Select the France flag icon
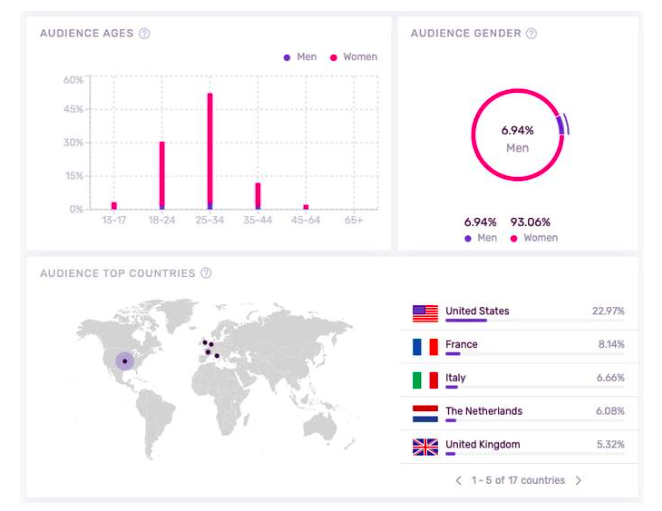Viewport: 662px width, 511px height. click(x=425, y=347)
